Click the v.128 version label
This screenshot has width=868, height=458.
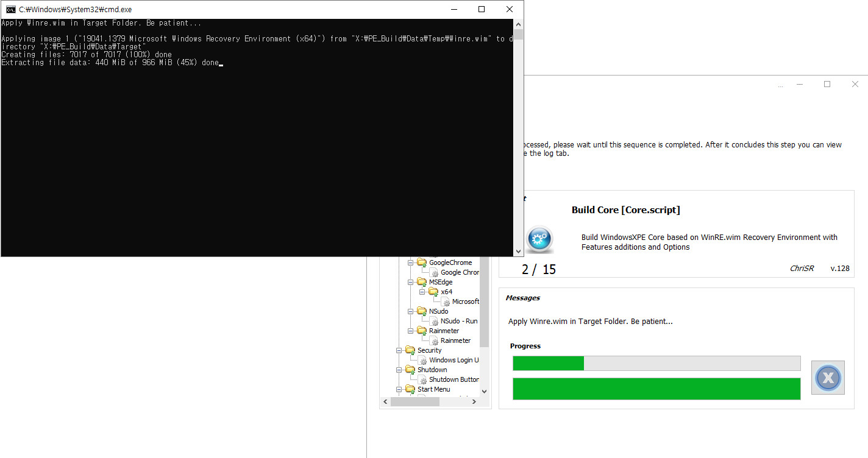[x=840, y=269]
